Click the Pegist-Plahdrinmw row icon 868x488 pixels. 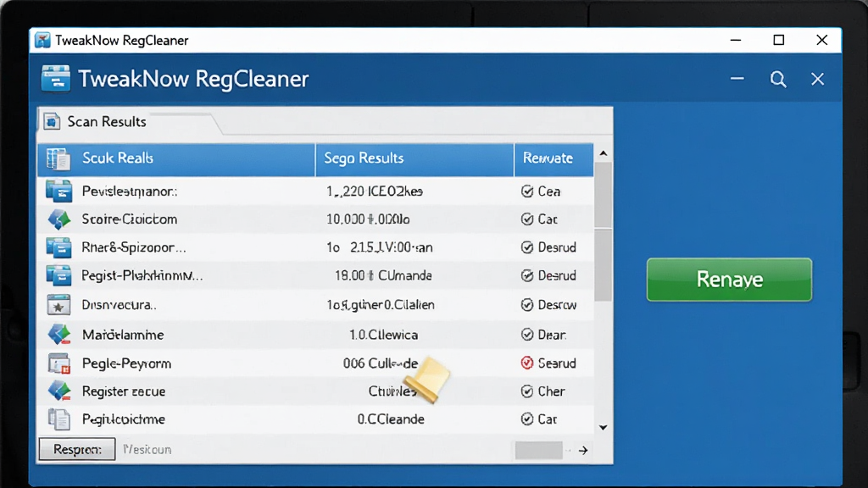point(58,275)
